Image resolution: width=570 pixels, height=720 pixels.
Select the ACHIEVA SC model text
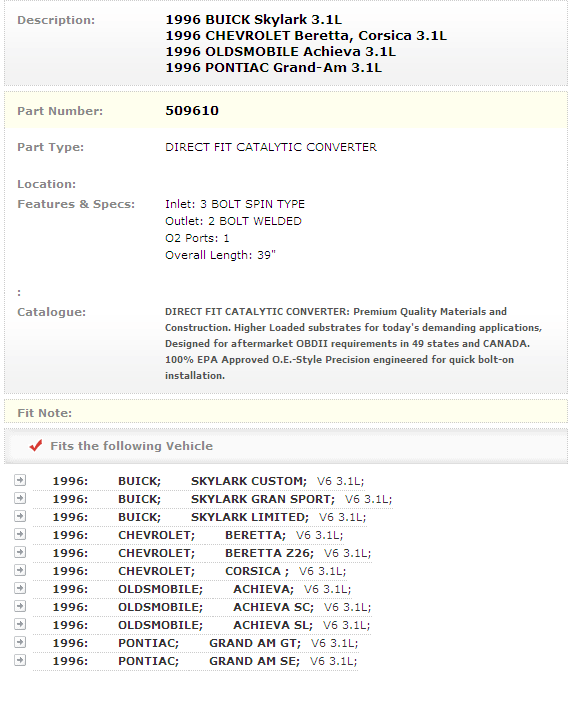click(x=273, y=607)
